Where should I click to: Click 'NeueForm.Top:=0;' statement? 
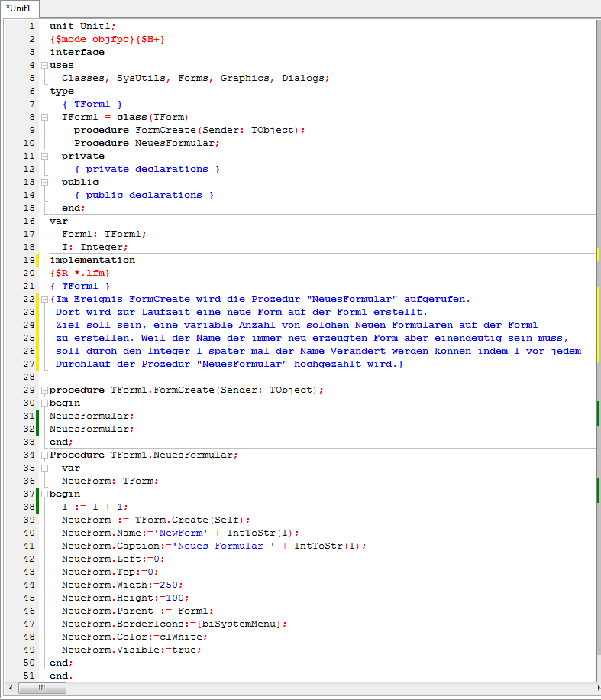(110, 572)
